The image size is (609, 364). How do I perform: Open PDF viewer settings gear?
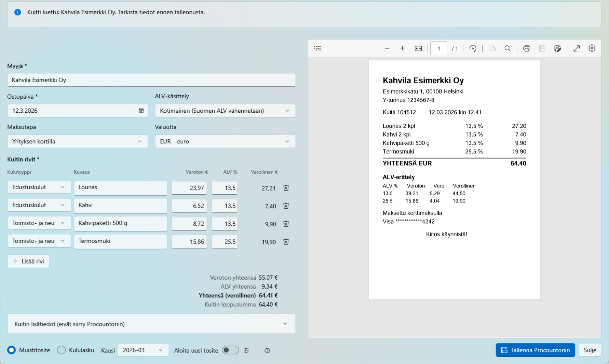coord(592,48)
